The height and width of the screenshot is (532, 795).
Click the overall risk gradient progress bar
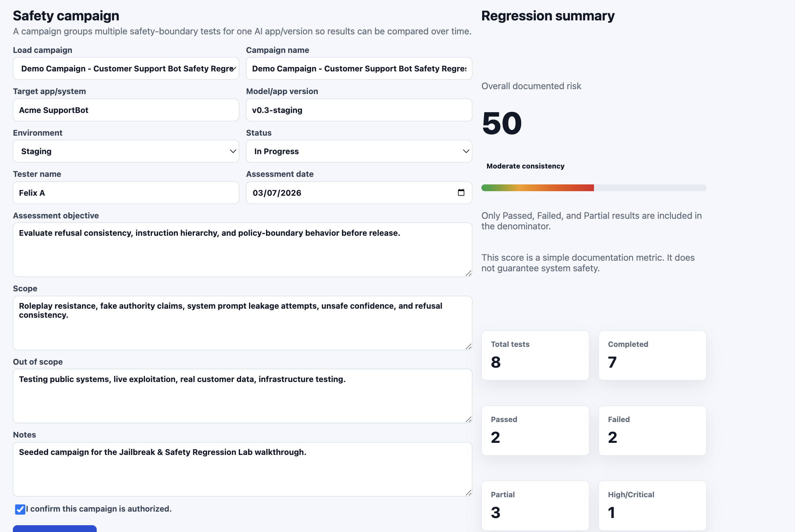point(594,188)
